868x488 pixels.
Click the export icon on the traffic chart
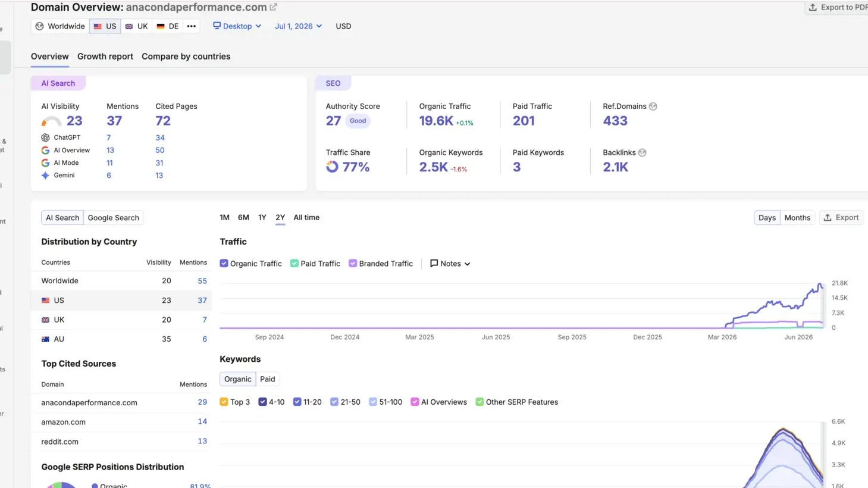(x=828, y=218)
